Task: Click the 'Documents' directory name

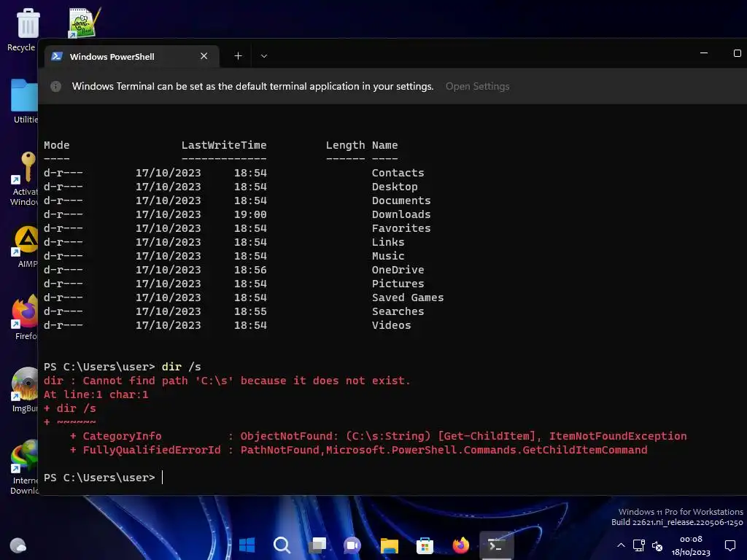Action: click(x=401, y=201)
